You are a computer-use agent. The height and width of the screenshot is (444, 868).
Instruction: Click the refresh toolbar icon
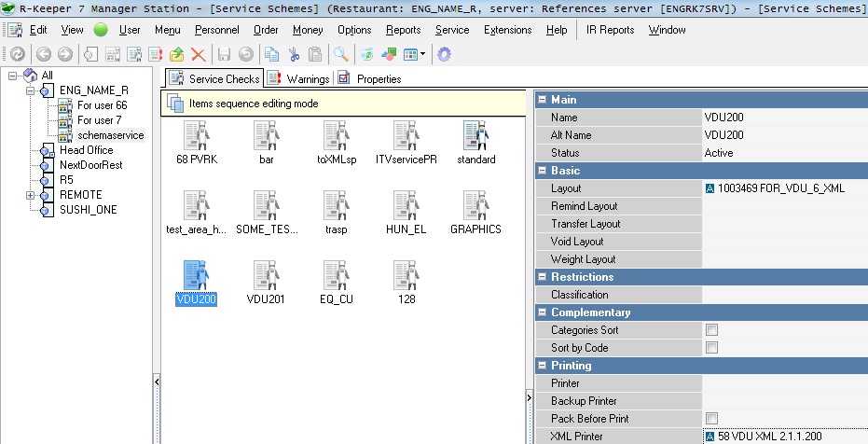point(17,54)
